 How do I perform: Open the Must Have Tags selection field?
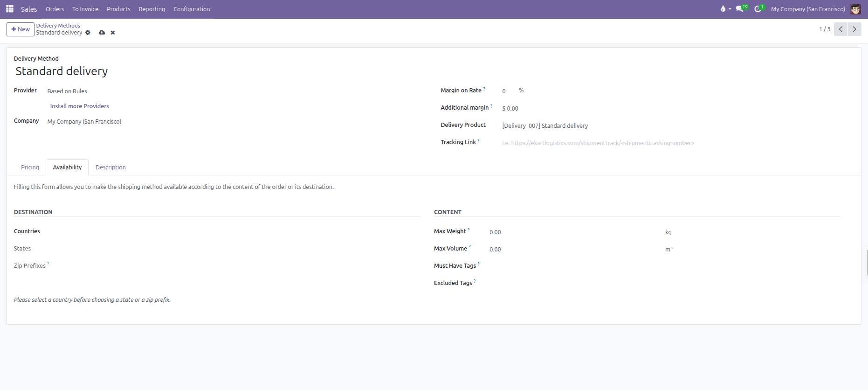pyautogui.click(x=664, y=266)
